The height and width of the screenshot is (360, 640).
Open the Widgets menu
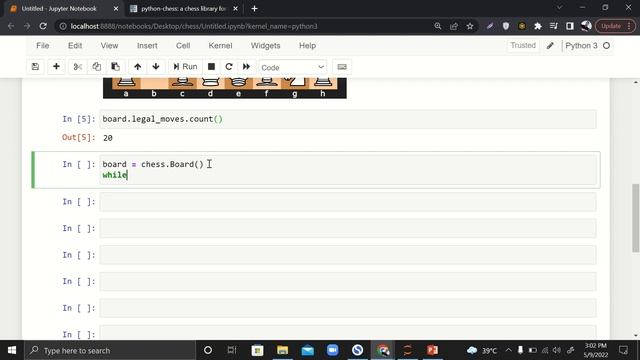[266, 46]
